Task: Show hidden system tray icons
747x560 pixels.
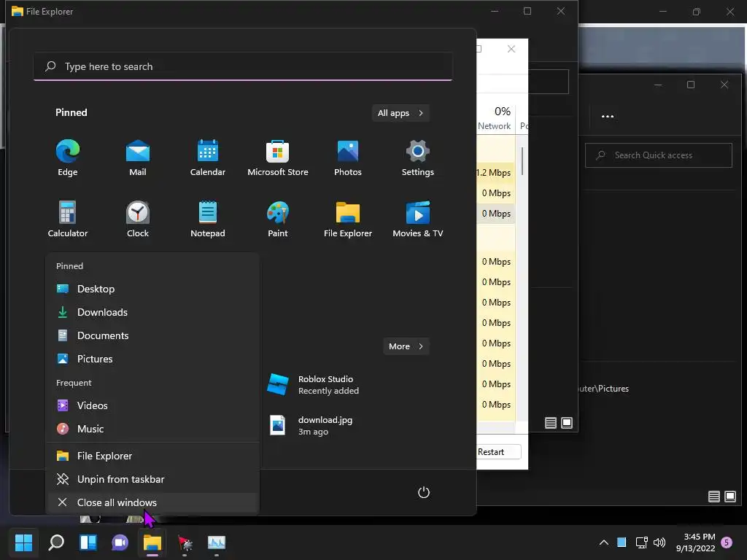Action: point(603,542)
